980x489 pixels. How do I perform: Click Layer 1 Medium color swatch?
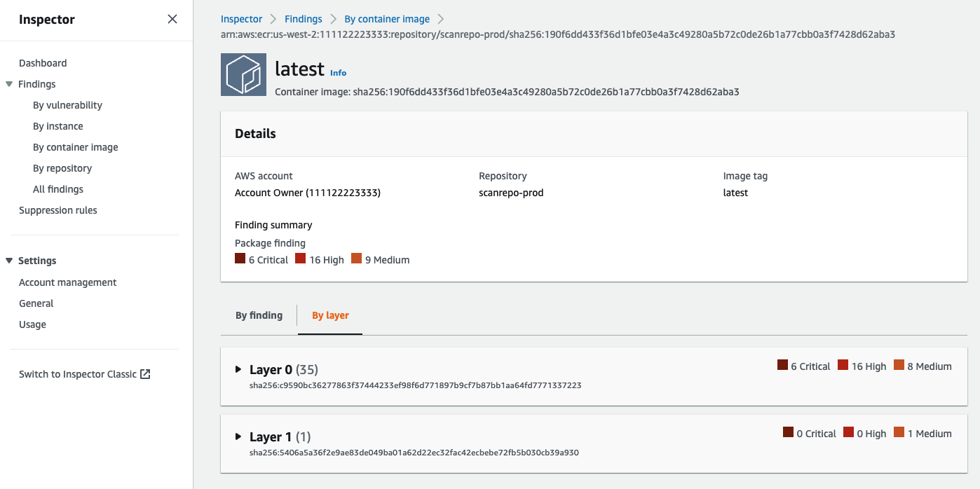click(899, 432)
